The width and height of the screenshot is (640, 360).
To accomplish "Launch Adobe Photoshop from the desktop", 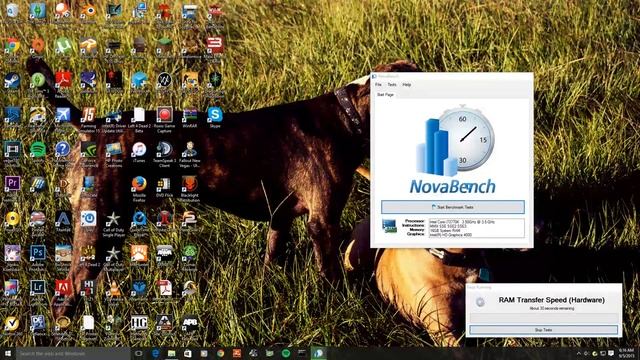I will pyautogui.click(x=38, y=253).
